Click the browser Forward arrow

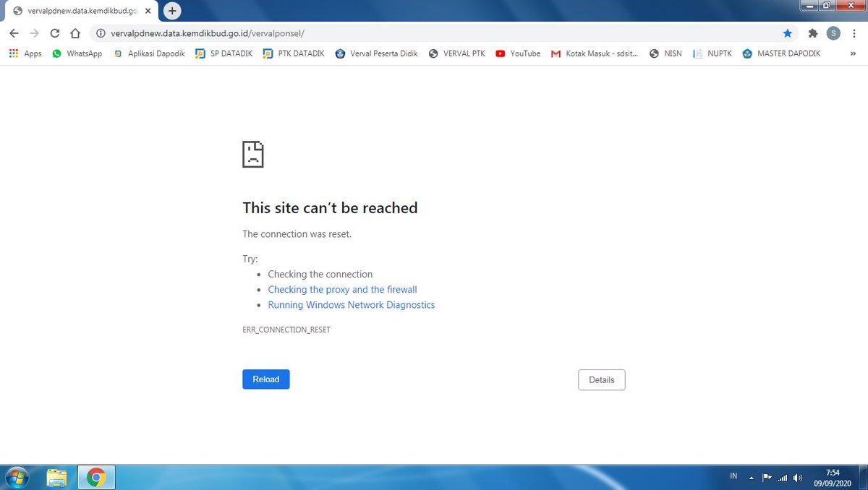tap(34, 33)
